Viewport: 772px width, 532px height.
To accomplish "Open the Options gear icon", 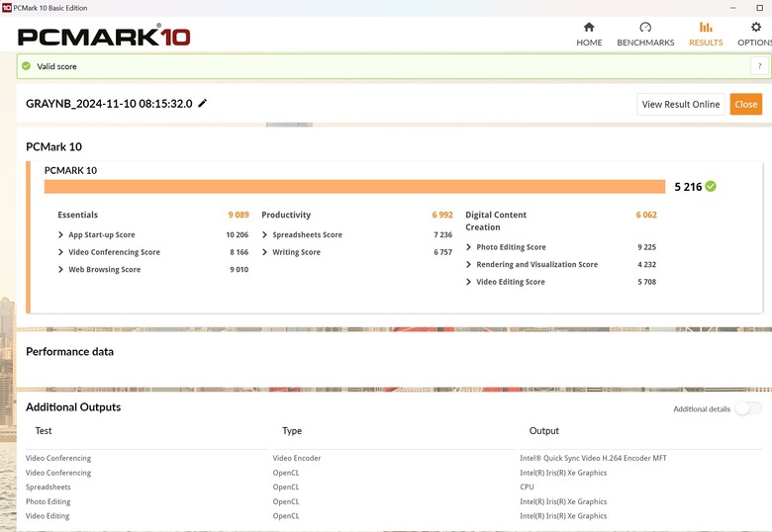I will pos(756,27).
